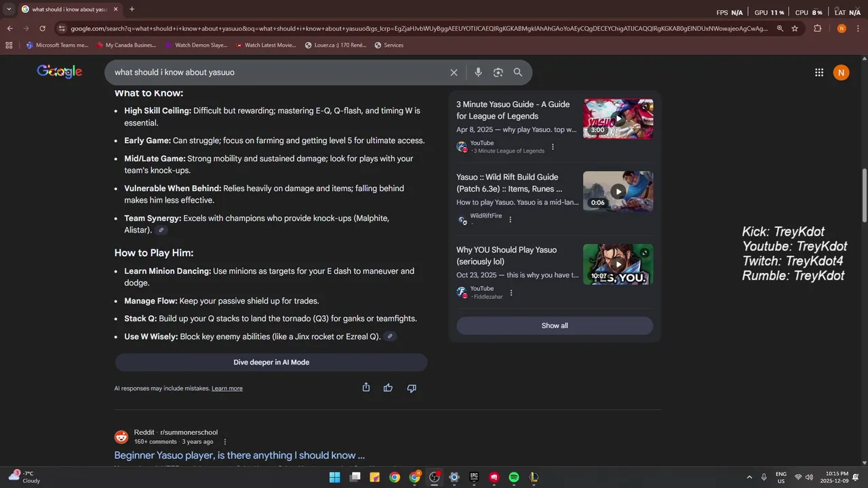The width and height of the screenshot is (868, 488).
Task: Open Chrome three-dot menu
Action: 857,28
